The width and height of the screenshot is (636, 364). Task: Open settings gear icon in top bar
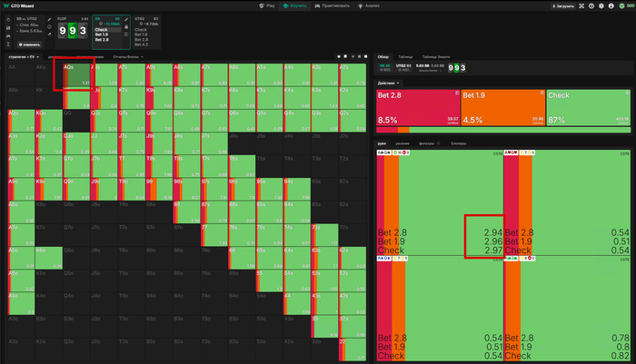tap(601, 6)
